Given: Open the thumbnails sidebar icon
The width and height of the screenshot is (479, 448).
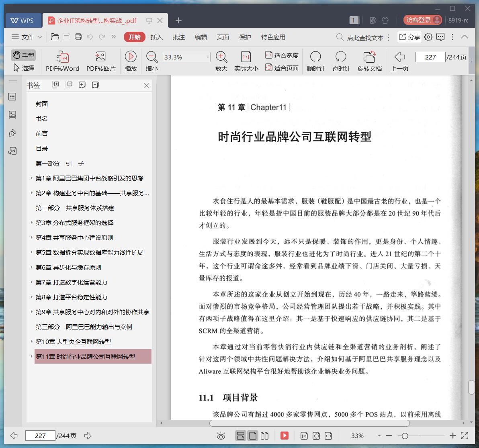Looking at the screenshot, I should click(12, 115).
